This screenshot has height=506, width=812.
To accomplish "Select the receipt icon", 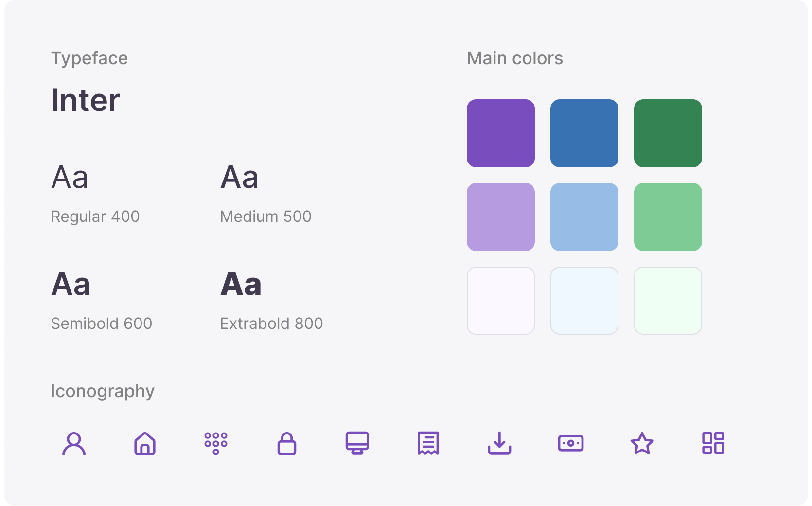I will [x=428, y=443].
